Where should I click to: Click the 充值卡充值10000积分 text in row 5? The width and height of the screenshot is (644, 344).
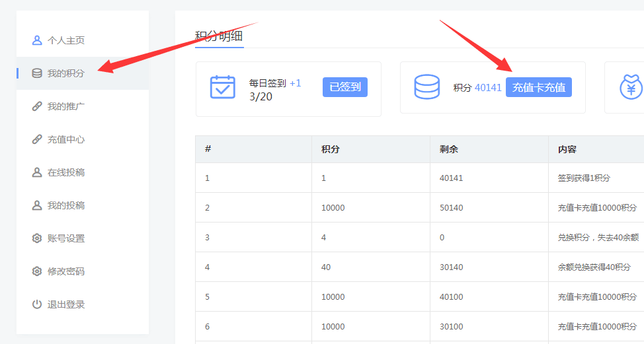pos(597,297)
